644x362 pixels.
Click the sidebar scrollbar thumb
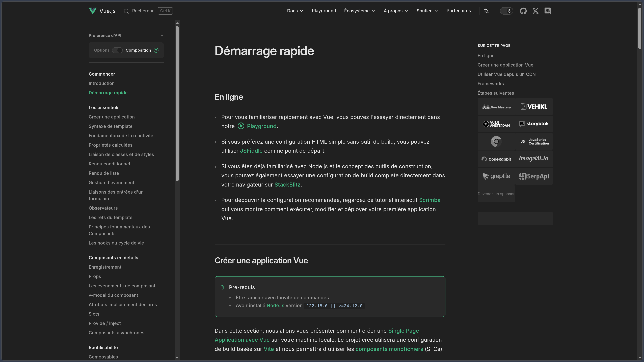click(x=177, y=104)
